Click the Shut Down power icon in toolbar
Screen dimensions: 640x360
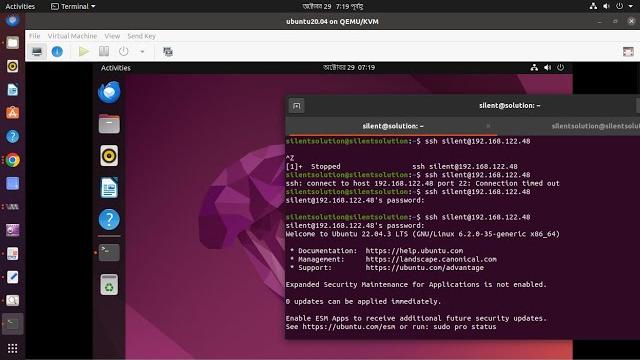(x=123, y=51)
